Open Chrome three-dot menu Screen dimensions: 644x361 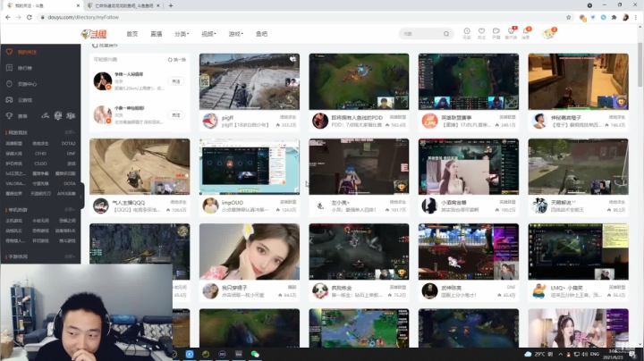click(636, 17)
